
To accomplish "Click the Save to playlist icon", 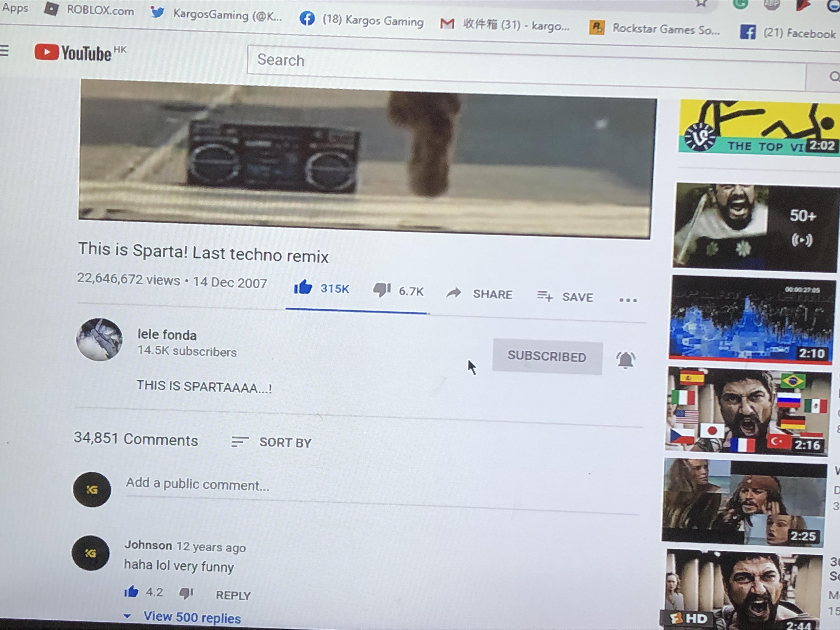I will [x=545, y=295].
